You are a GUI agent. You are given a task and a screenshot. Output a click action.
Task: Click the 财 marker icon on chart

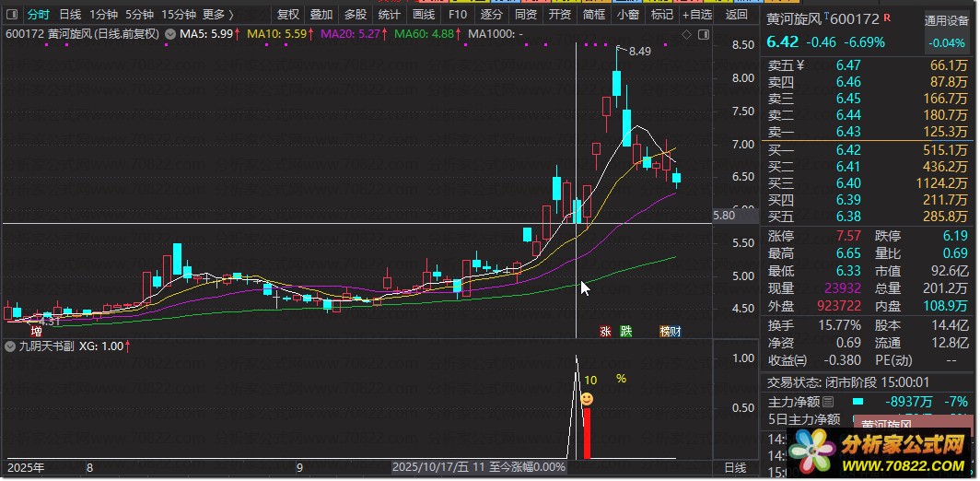pyautogui.click(x=675, y=331)
